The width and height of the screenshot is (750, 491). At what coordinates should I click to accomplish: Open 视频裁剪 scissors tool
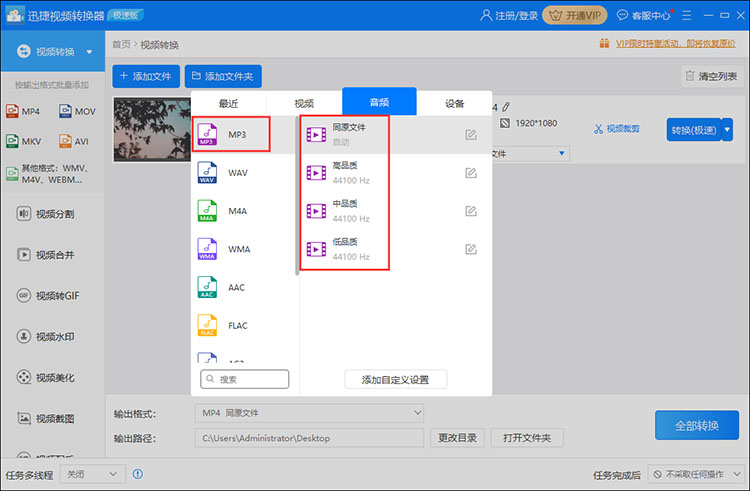(x=617, y=129)
